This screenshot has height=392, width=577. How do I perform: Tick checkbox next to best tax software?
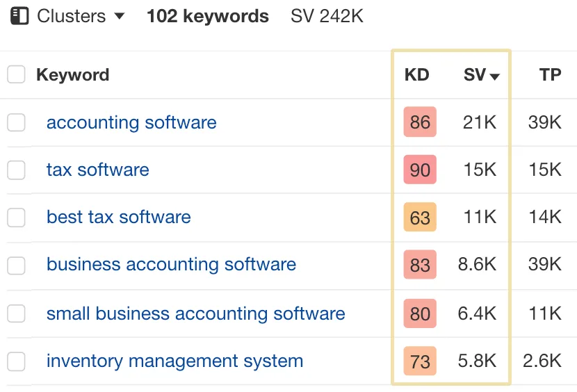coord(16,218)
